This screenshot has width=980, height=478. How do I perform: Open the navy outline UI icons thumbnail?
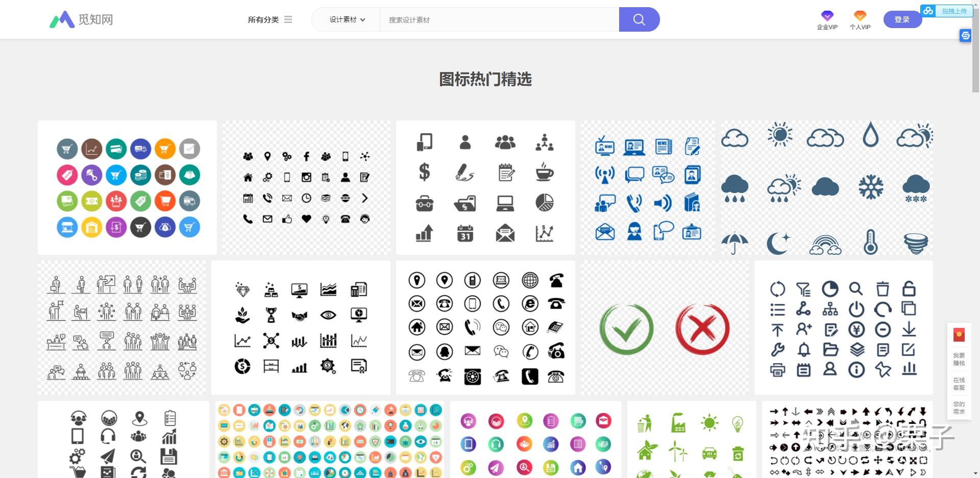pos(844,327)
